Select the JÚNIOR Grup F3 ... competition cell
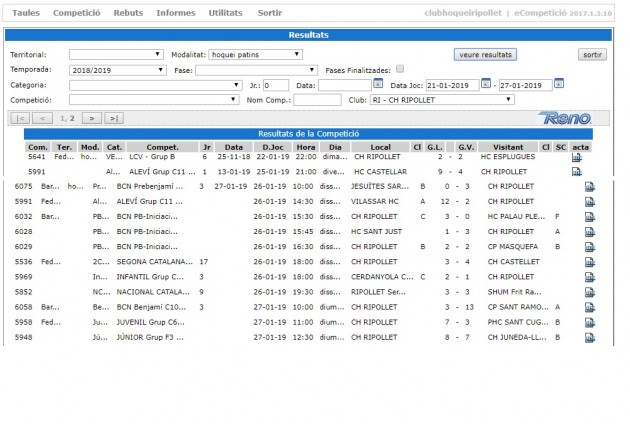The height and width of the screenshot is (424, 630). pyautogui.click(x=150, y=337)
